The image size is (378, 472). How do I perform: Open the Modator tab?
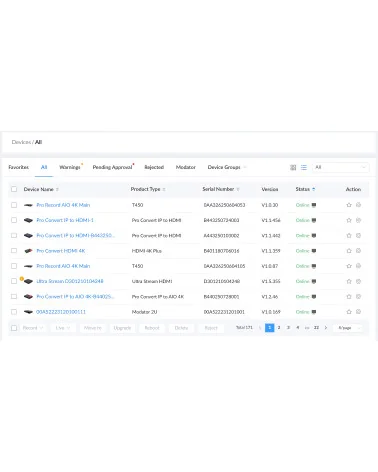[x=186, y=167]
